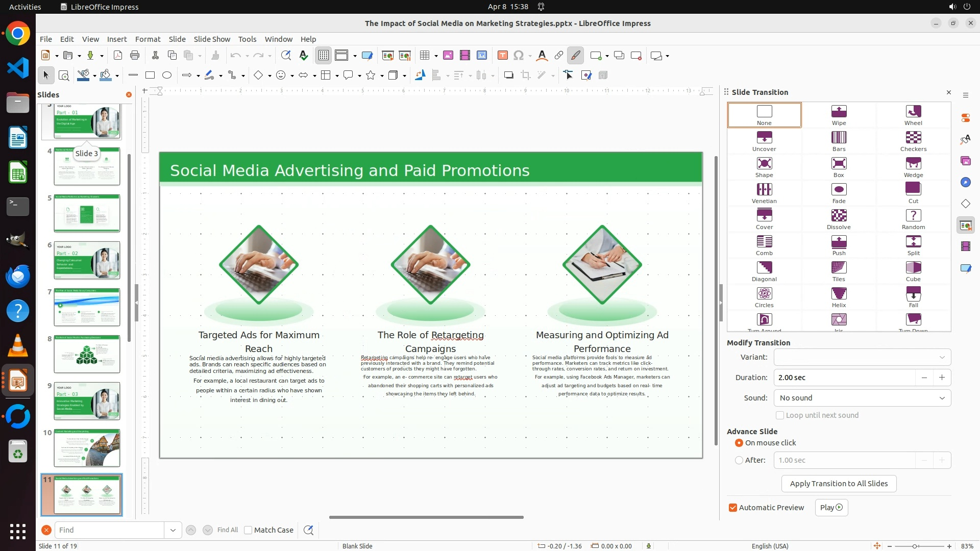Viewport: 980px width, 551px height.
Task: Open the Slide Show menu
Action: point(212,39)
